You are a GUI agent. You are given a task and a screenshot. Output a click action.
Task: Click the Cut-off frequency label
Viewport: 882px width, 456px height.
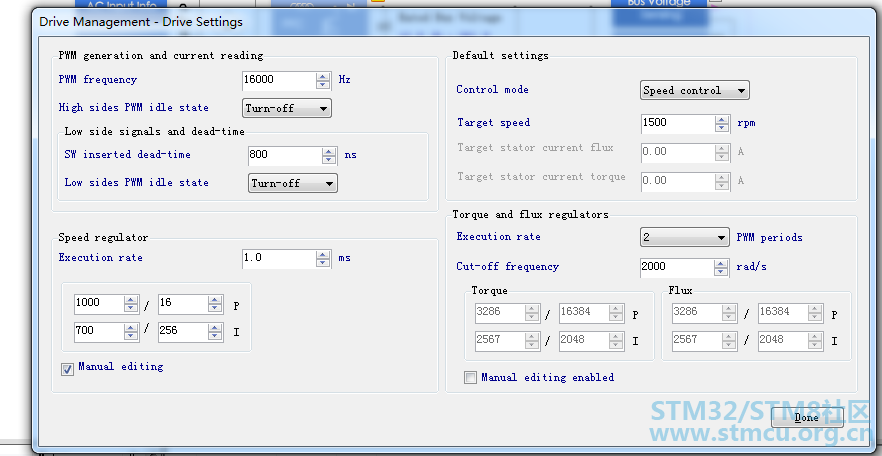tap(508, 267)
